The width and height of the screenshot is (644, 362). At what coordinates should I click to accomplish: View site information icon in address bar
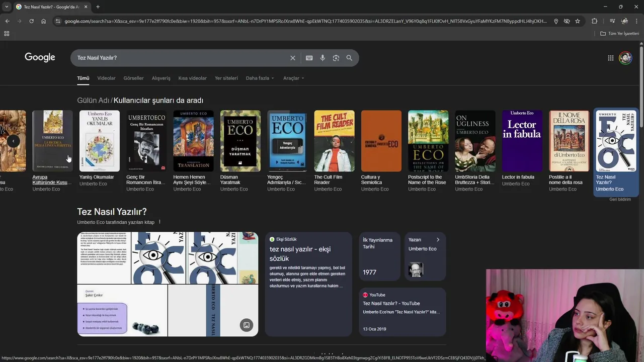coord(58,21)
